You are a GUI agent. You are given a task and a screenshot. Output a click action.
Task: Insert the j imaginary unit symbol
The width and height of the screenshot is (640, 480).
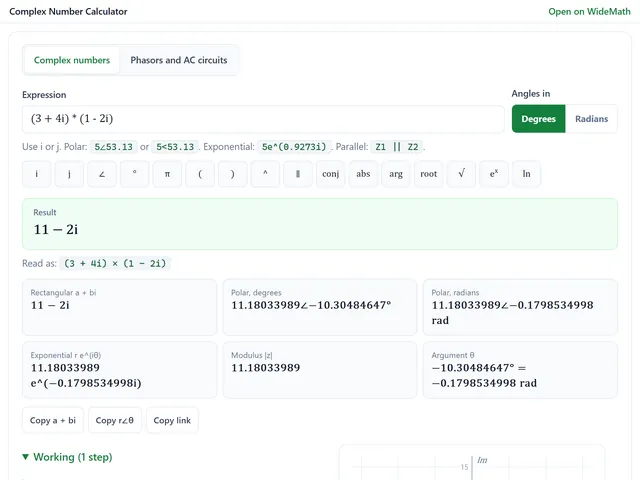(x=69, y=174)
